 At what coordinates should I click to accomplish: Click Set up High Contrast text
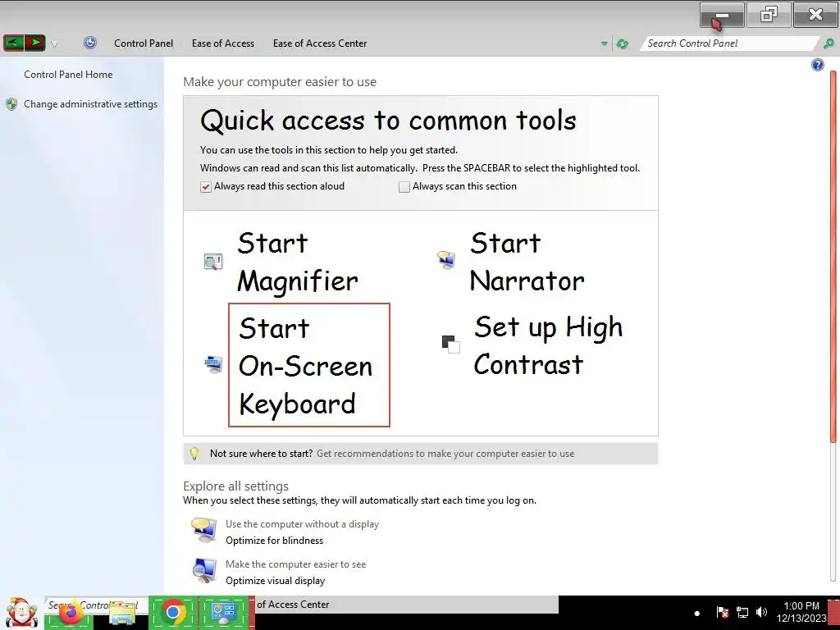point(549,345)
